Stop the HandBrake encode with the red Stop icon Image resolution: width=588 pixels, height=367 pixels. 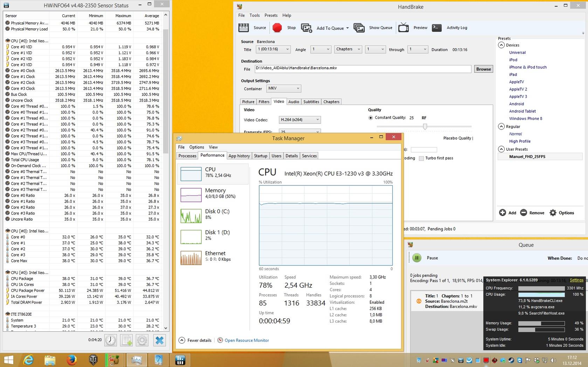tap(277, 28)
